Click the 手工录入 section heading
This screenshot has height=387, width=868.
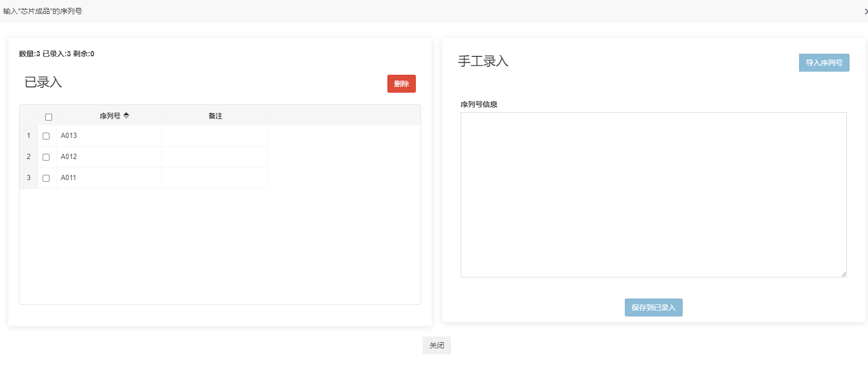point(483,61)
